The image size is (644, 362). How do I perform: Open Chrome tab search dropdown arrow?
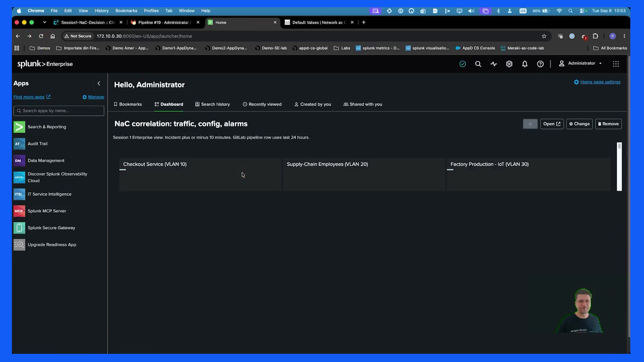click(x=45, y=22)
